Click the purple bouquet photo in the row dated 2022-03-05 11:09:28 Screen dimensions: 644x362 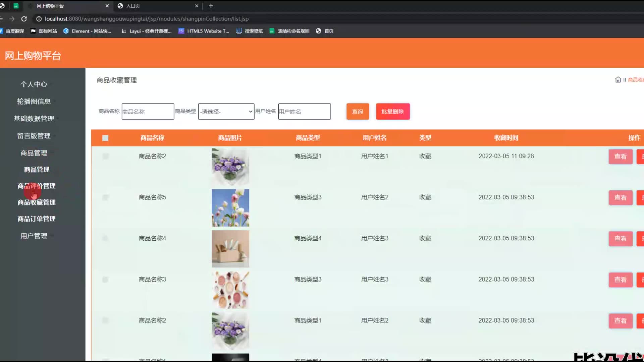point(230,167)
